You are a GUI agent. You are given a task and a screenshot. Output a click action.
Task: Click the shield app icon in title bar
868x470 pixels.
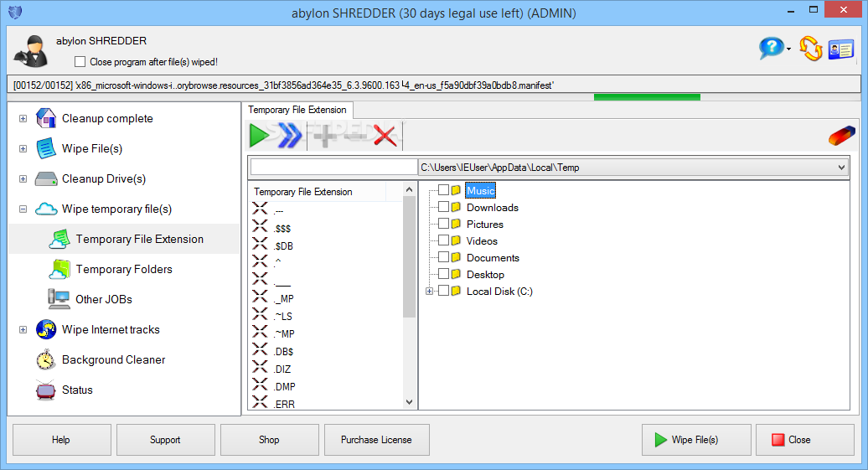pyautogui.click(x=15, y=13)
